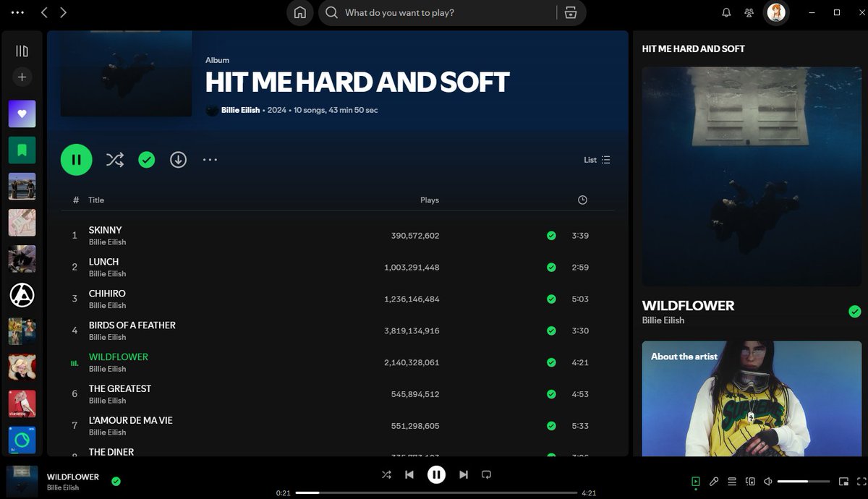Open Your Episodes green bookmark tile
868x499 pixels.
22,150
